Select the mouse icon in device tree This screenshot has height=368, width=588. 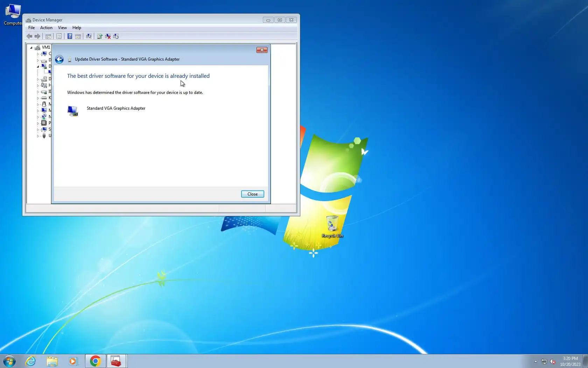[44, 104]
